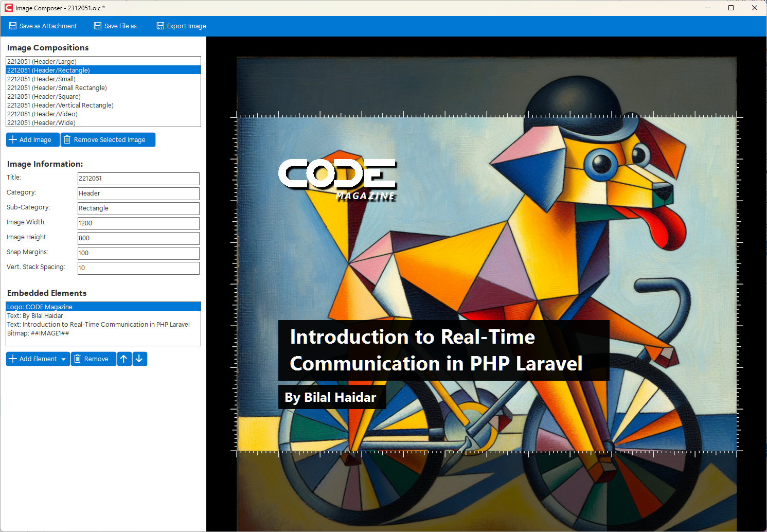Viewport: 767px width, 532px height.
Task: Select element Logo: CODE Magazine
Action: click(x=103, y=307)
